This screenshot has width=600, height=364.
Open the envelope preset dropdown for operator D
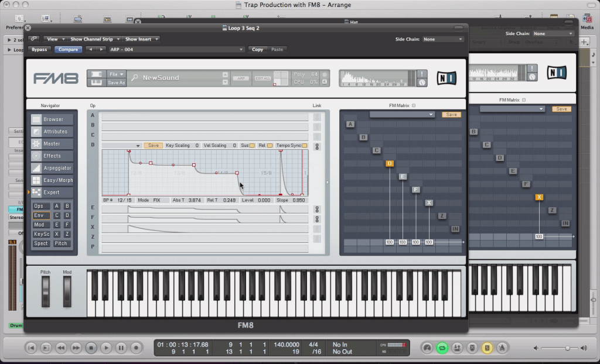tap(122, 146)
